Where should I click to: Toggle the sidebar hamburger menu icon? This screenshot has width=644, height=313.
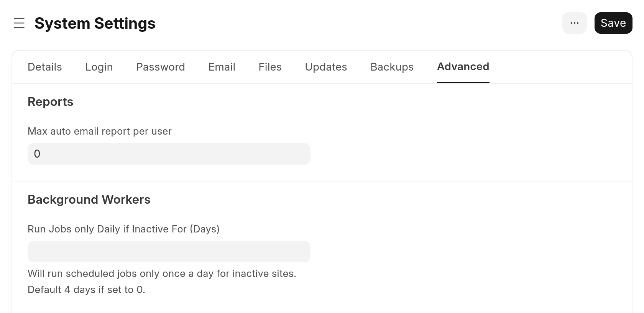point(19,23)
